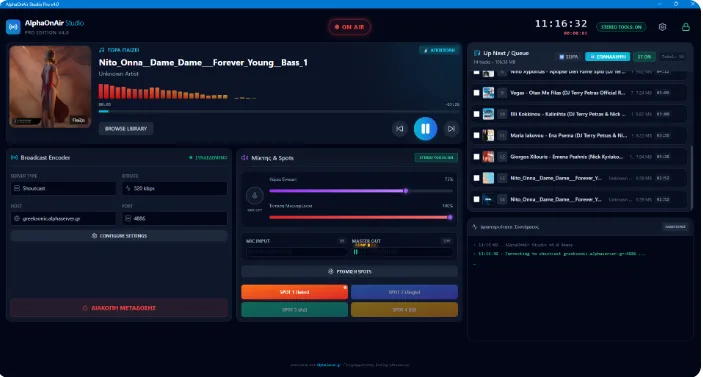
Task: Adjust the purple music volume slider
Action: tap(361, 191)
